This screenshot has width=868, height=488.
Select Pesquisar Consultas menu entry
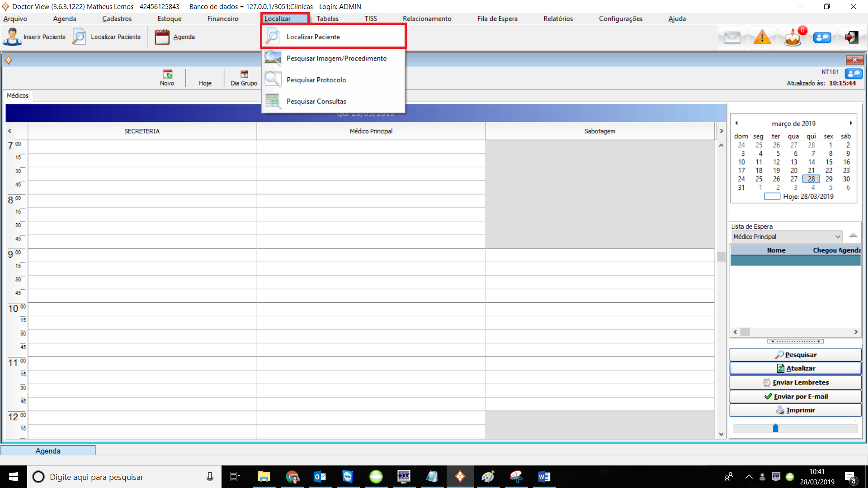click(x=316, y=101)
